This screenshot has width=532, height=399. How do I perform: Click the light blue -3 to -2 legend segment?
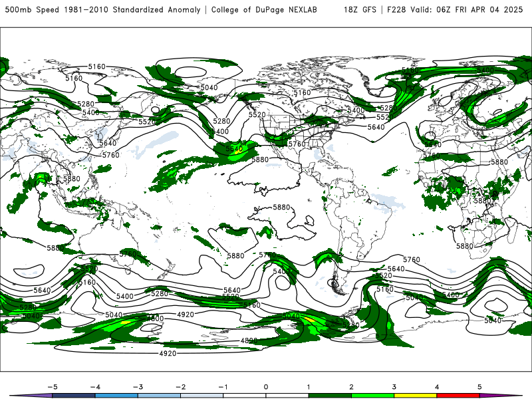(159, 396)
